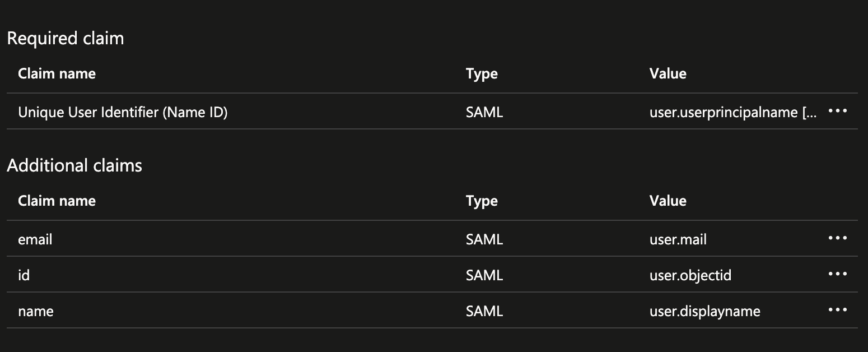Open the ellipsis menu for email claim
Viewport: 868px width, 352px height.
click(x=837, y=238)
